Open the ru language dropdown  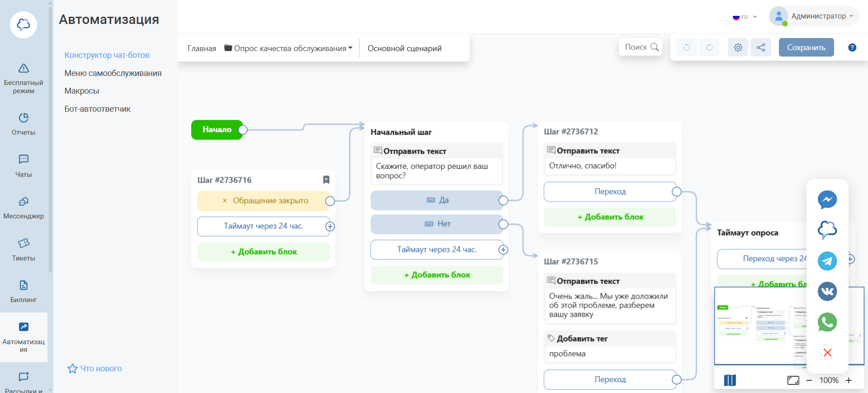[745, 17]
